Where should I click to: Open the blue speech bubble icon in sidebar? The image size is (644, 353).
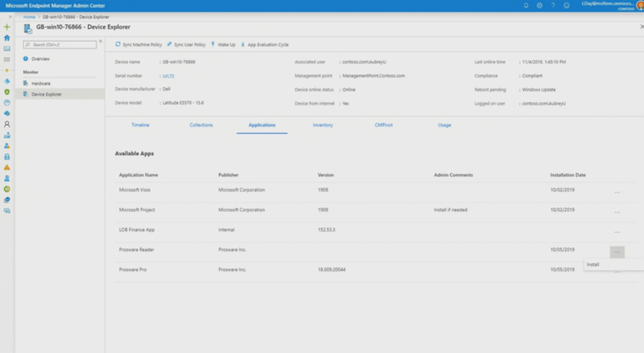(x=7, y=199)
